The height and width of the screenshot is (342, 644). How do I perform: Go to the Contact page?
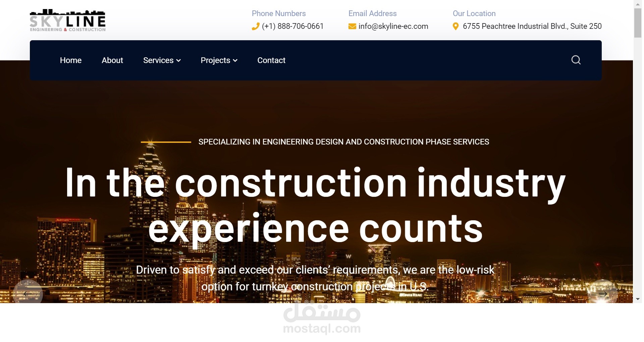coord(271,60)
